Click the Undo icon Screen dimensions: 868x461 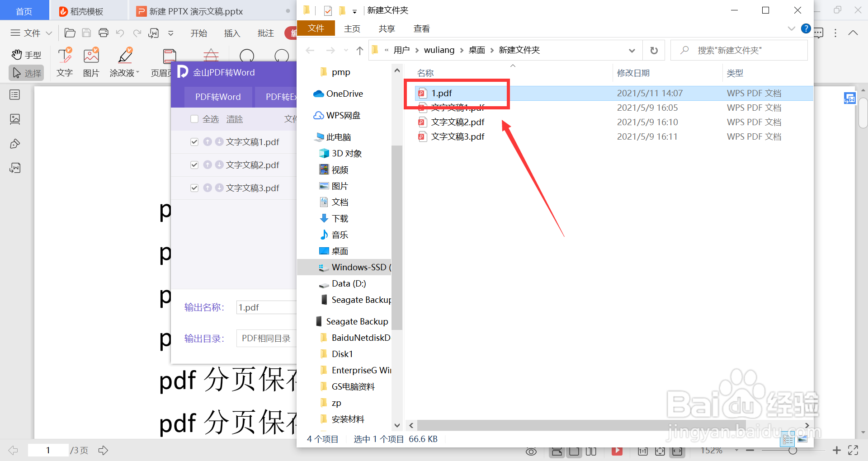coord(120,33)
